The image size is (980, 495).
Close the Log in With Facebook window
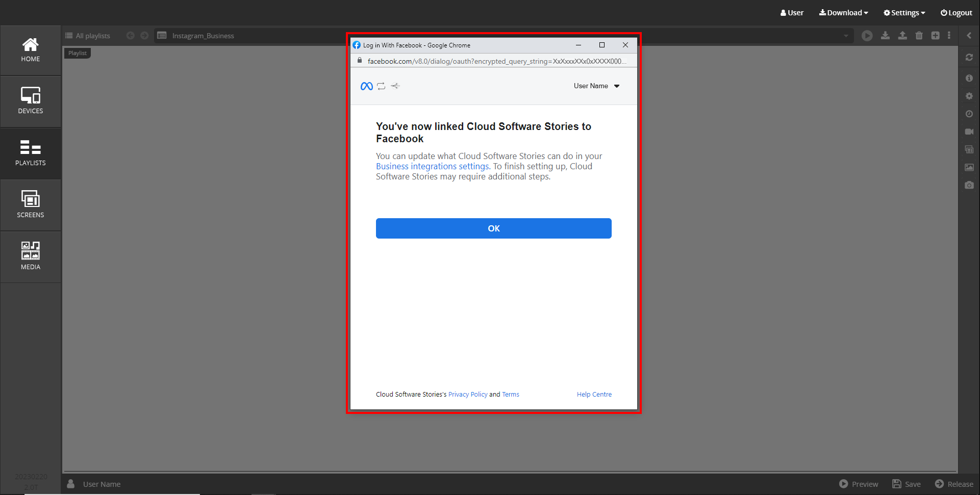pyautogui.click(x=625, y=45)
